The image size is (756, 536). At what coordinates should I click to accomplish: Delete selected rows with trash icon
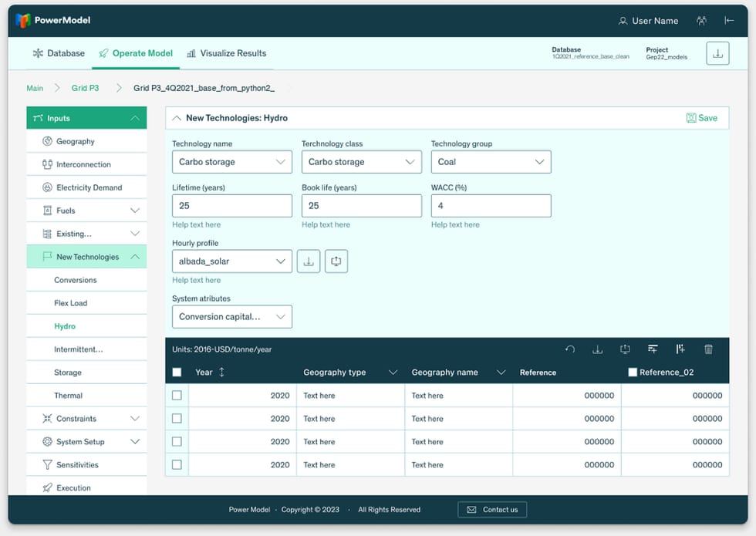pos(708,349)
